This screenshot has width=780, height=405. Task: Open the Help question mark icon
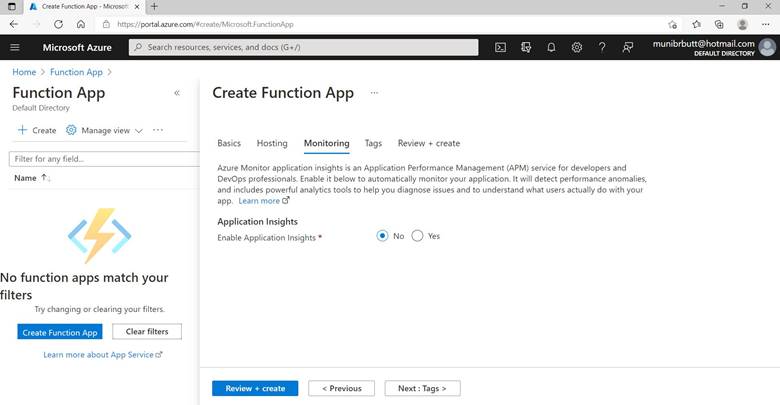tap(602, 47)
